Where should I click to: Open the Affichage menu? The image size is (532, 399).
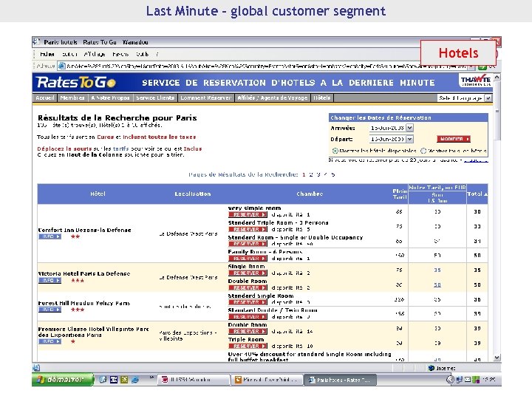click(95, 54)
